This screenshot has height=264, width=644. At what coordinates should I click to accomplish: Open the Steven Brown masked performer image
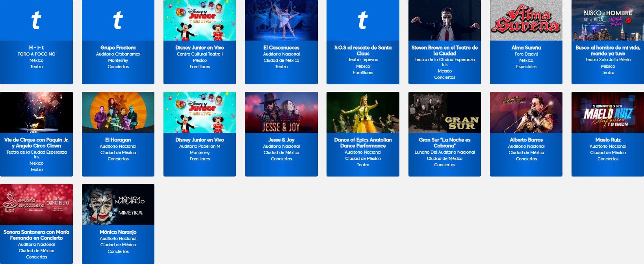(445, 20)
